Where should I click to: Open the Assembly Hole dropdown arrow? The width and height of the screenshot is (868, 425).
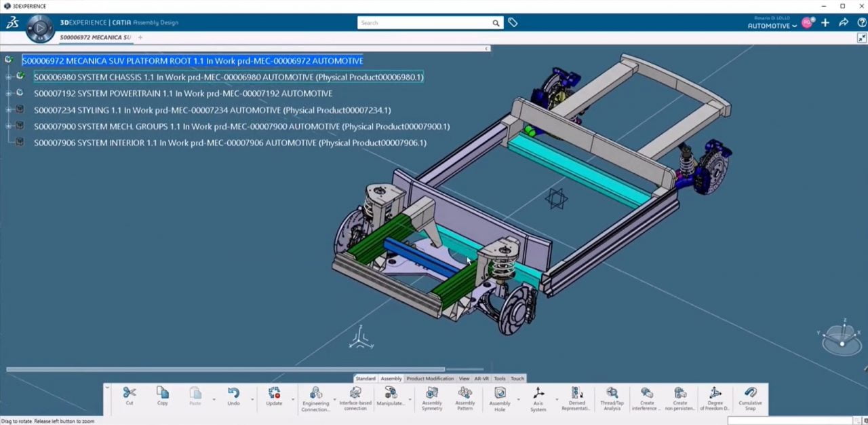click(x=518, y=400)
